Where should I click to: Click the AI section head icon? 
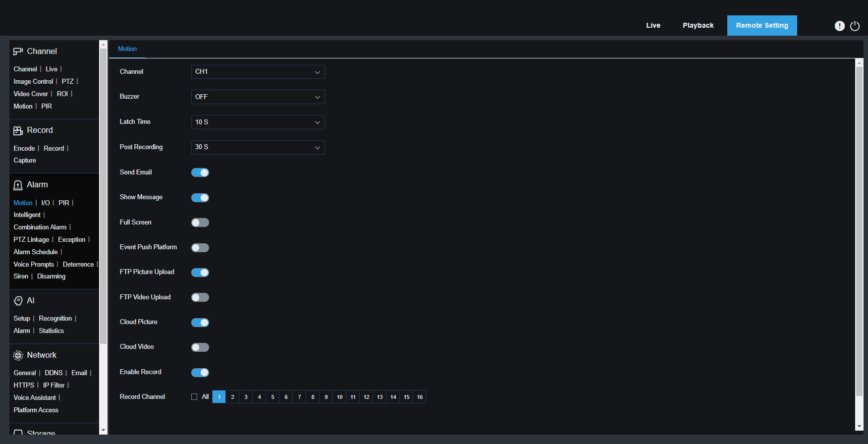click(18, 301)
